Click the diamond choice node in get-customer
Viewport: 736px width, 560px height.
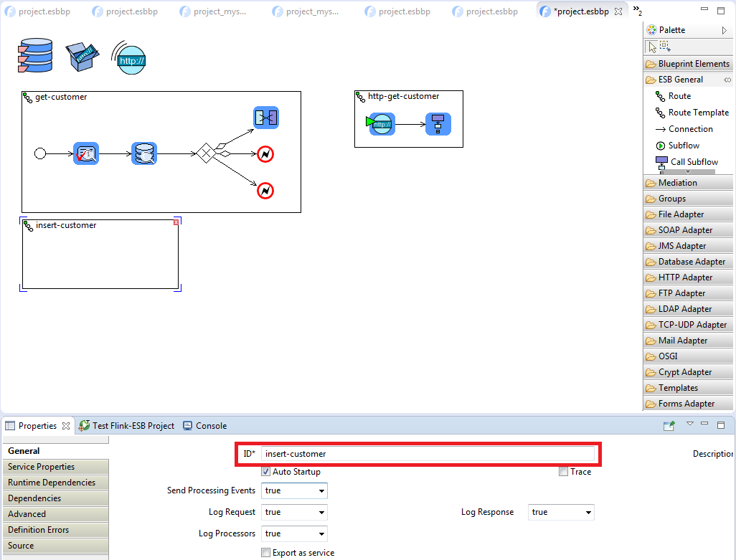coord(206,153)
